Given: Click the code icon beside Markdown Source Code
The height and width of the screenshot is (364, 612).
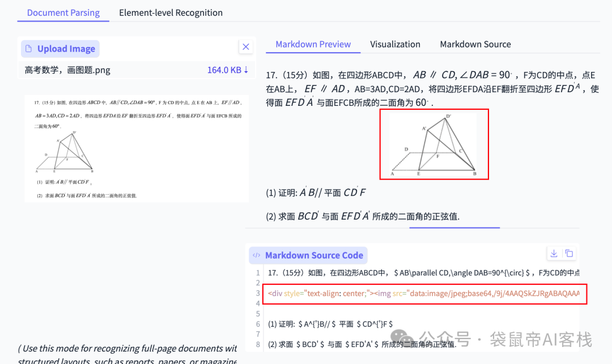Looking at the screenshot, I should pyautogui.click(x=257, y=255).
